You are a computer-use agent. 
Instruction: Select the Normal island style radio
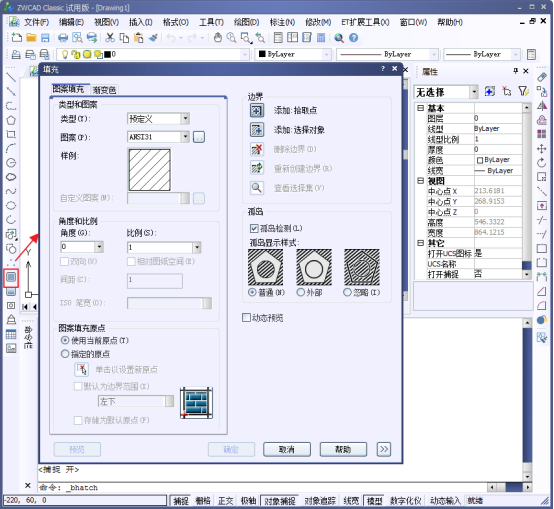click(252, 292)
